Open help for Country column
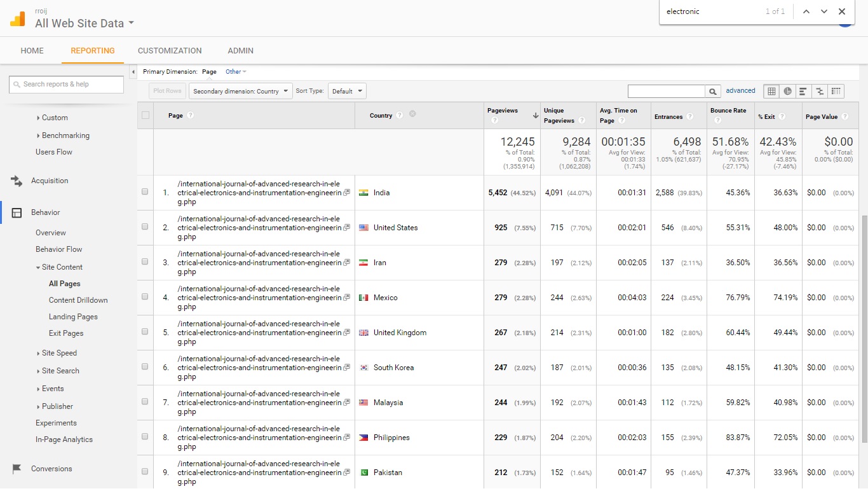868x491 pixels. (x=399, y=115)
